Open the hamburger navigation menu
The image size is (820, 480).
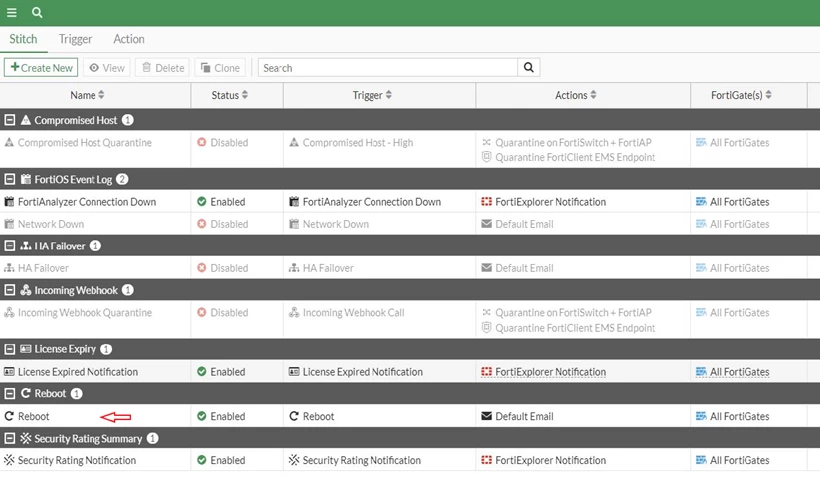(x=12, y=12)
